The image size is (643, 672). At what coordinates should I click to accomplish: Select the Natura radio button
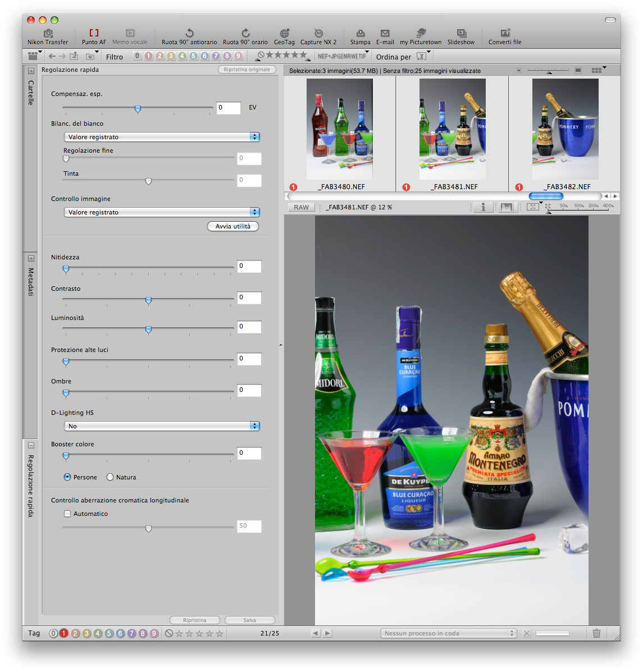110,477
